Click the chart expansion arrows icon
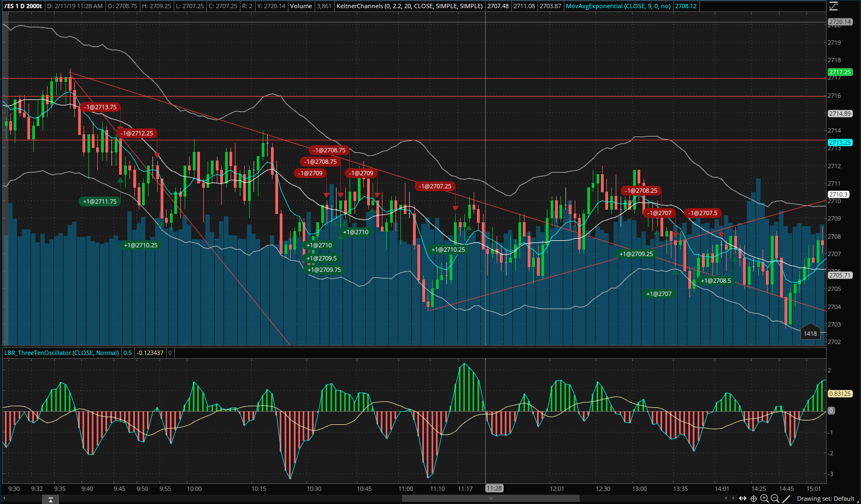The height and width of the screenshot is (504, 861). (x=742, y=499)
